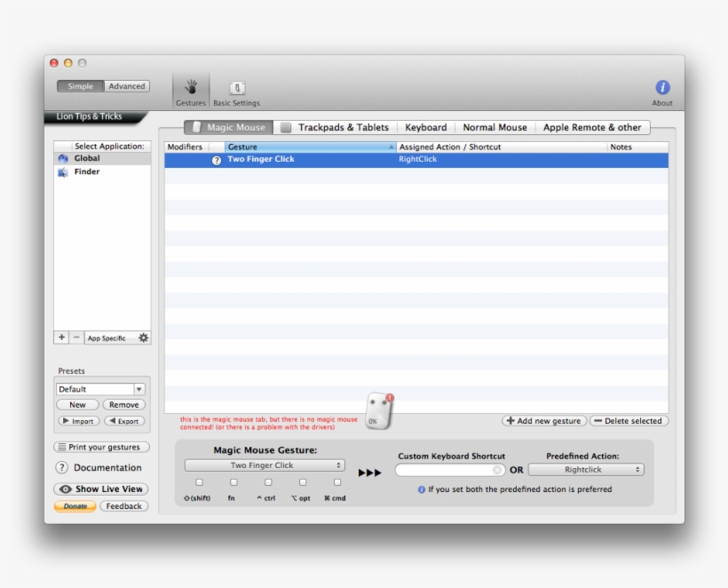
Task: Clear the Custom Keyboard Shortcut field
Action: coord(497,470)
